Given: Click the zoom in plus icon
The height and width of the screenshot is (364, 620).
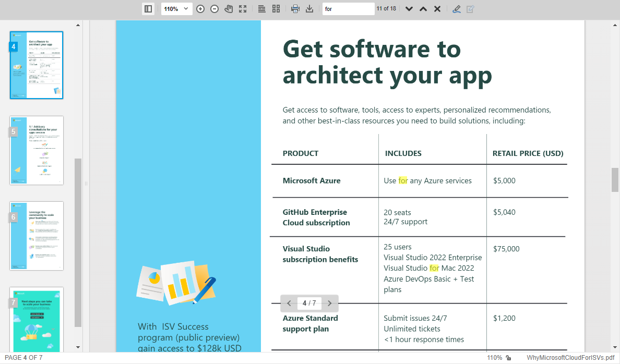Looking at the screenshot, I should pyautogui.click(x=200, y=9).
